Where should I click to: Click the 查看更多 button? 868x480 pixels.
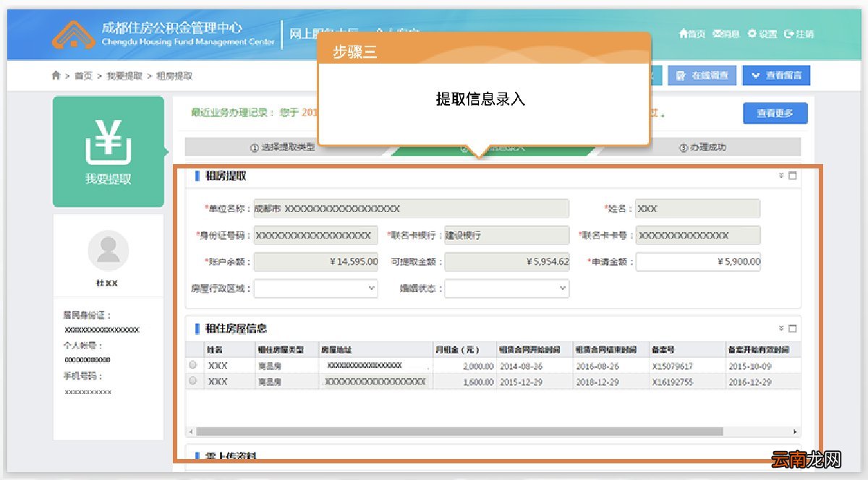point(776,113)
